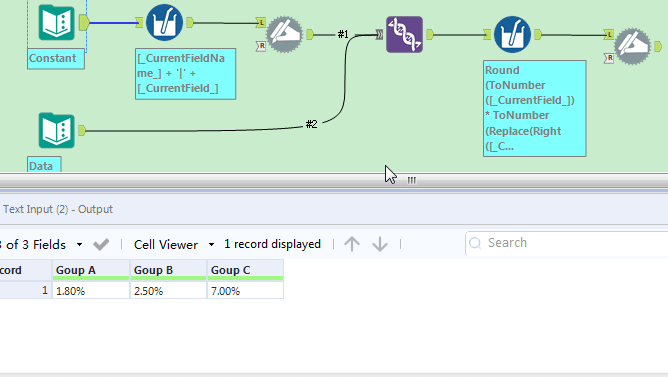Click the L input anchor of second Dynamic Rename

[609, 35]
